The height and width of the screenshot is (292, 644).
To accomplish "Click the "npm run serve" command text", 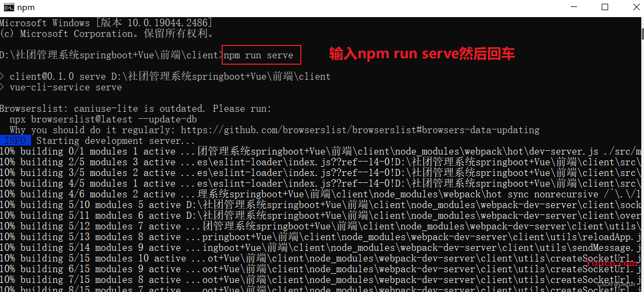I will [259, 55].
